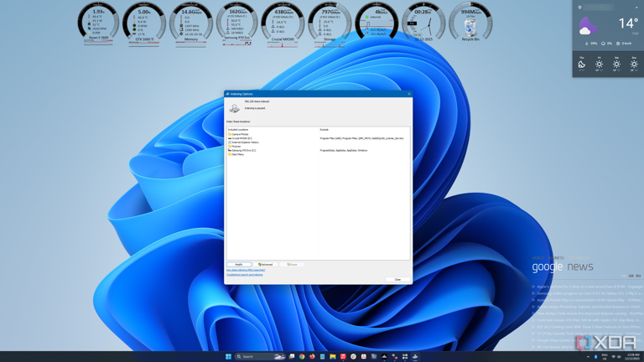Viewport: 644px width, 362px height.
Task: Close the Indexing Options dialog via Close button
Action: click(x=397, y=280)
